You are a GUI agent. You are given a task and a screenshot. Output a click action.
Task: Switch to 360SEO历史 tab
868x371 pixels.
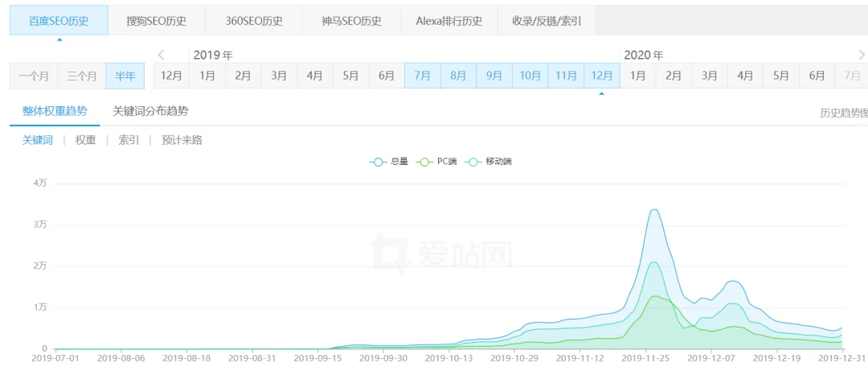(x=254, y=21)
